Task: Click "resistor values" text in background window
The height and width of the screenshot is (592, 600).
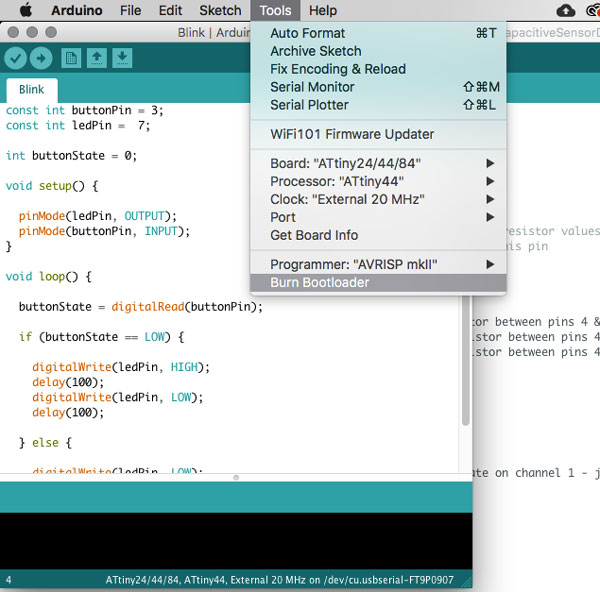Action: [553, 231]
